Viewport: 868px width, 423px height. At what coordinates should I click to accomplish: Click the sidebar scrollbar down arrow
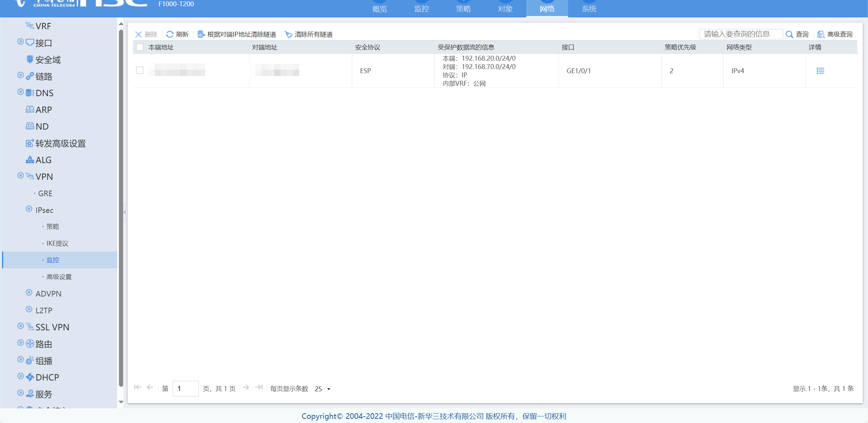(121, 402)
